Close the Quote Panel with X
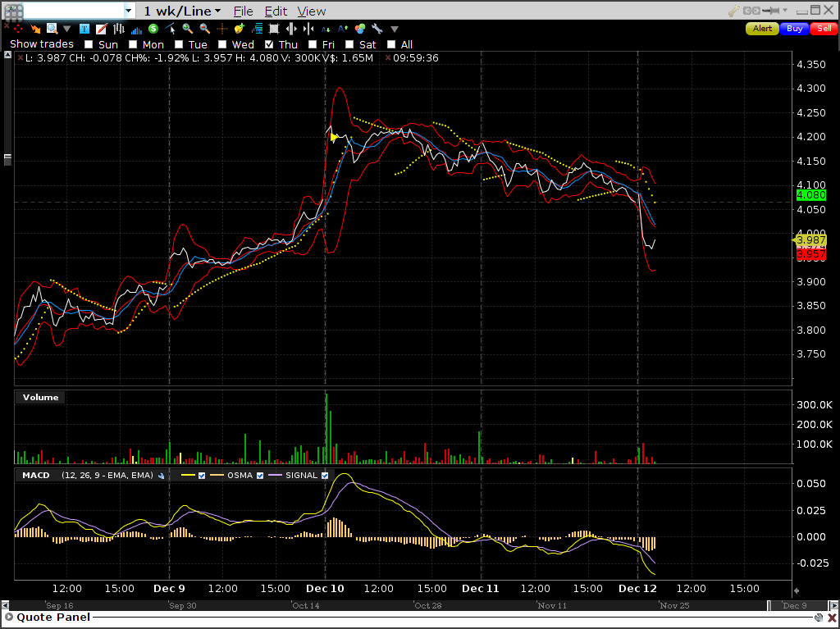The image size is (840, 629). (832, 618)
